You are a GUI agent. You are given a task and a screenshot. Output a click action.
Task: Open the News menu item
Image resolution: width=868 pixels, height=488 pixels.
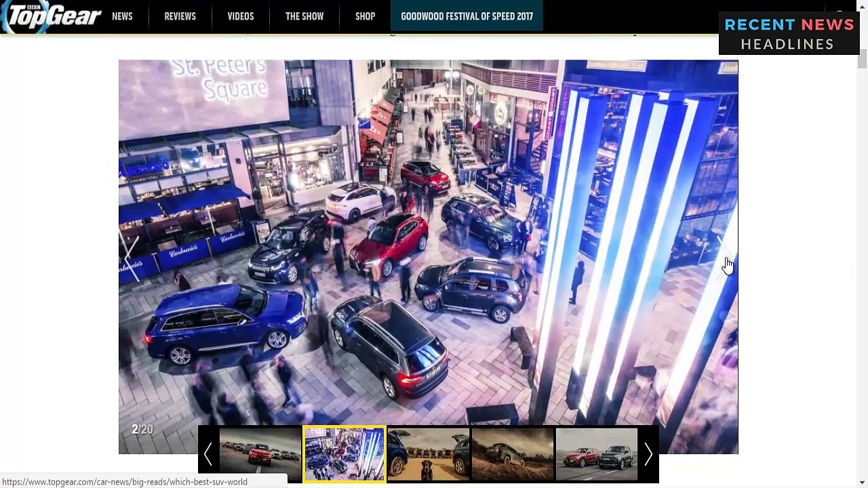pyautogui.click(x=122, y=16)
